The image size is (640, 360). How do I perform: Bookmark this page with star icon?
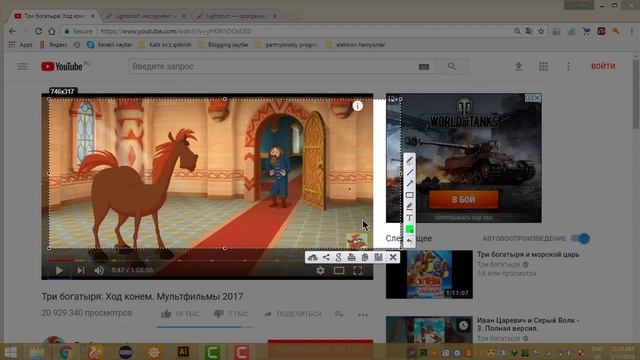[541, 31]
